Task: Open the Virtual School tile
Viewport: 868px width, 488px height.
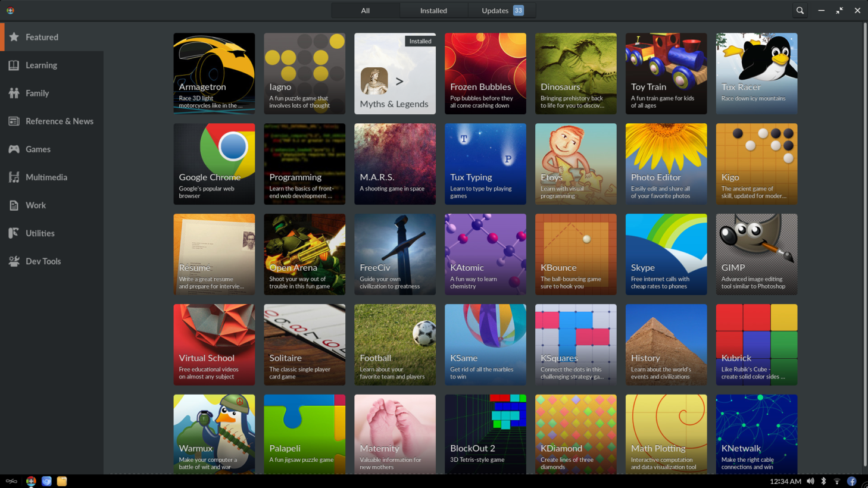Action: click(214, 345)
